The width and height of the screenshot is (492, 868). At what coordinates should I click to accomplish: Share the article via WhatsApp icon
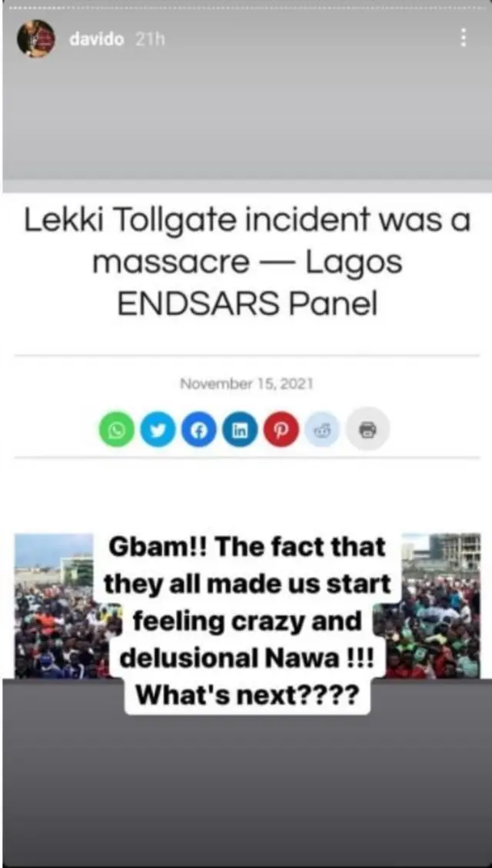(117, 429)
